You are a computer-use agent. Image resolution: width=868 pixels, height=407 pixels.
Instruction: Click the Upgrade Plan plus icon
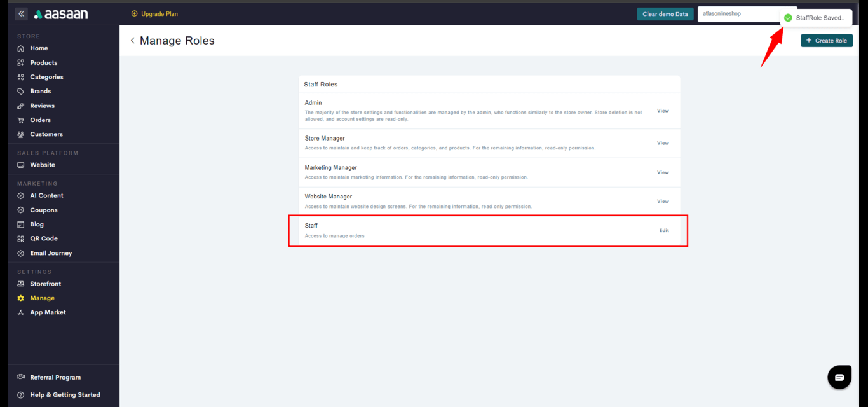tap(134, 13)
